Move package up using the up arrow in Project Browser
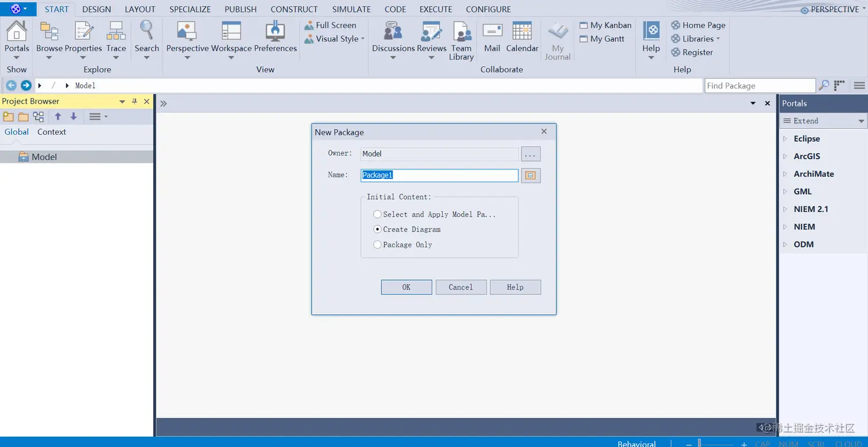The width and height of the screenshot is (868, 447). point(58,116)
